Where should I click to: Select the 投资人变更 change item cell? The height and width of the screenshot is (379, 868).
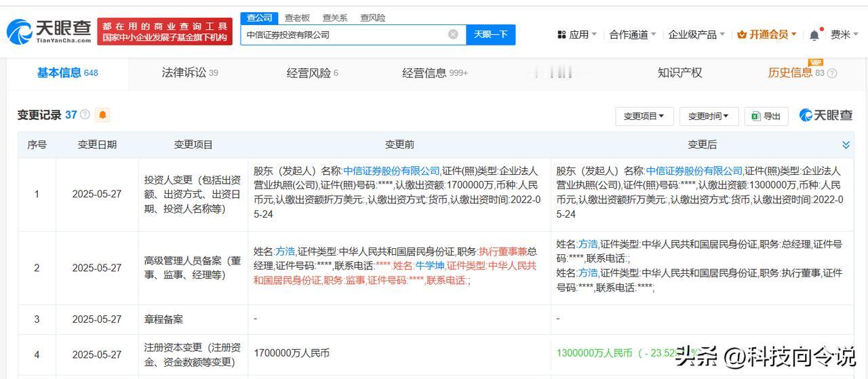(193, 195)
